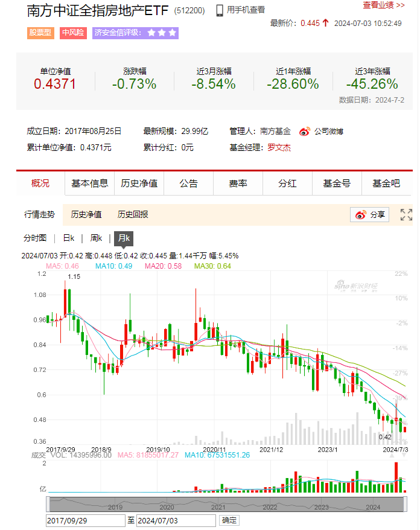Click the 济安金信评级 star rating badge
Viewport: 420px width, 530px height.
[x=135, y=33]
